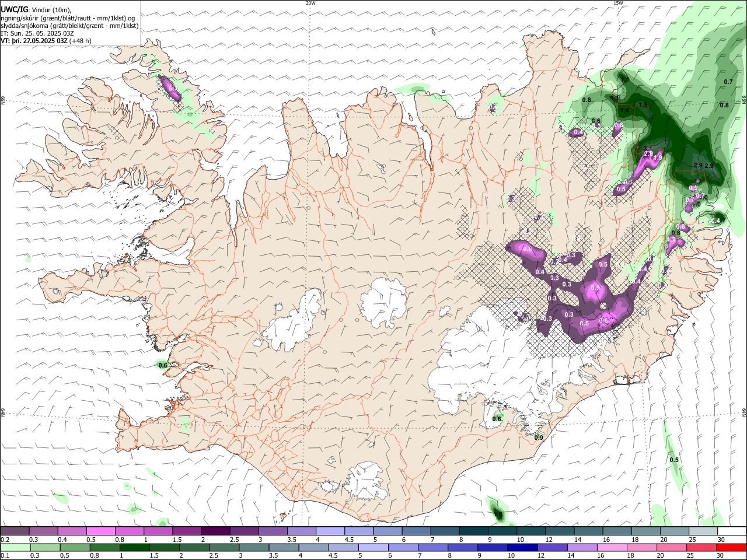
Task: Click the deep blue 10–12 rain legend swatch
Action: pyautogui.click(x=522, y=548)
